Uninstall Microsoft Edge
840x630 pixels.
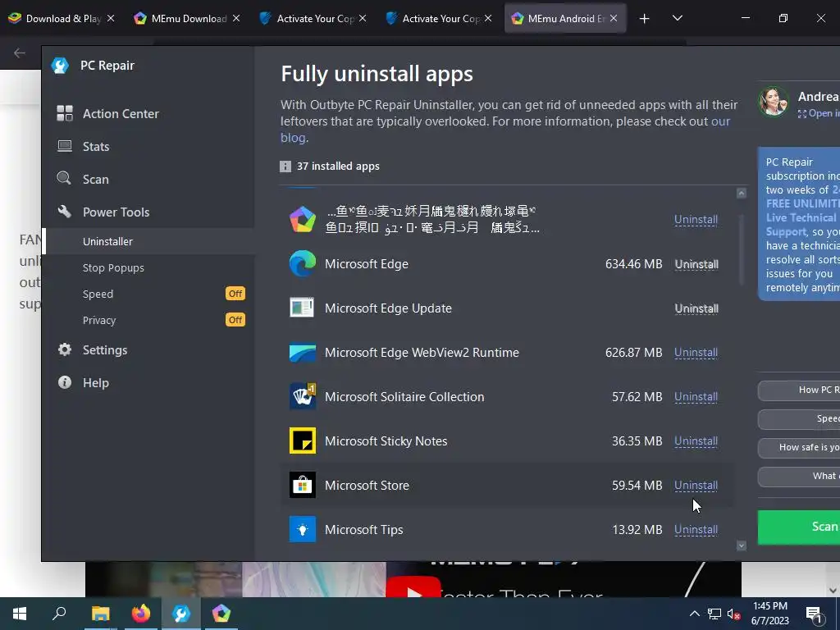[696, 264]
